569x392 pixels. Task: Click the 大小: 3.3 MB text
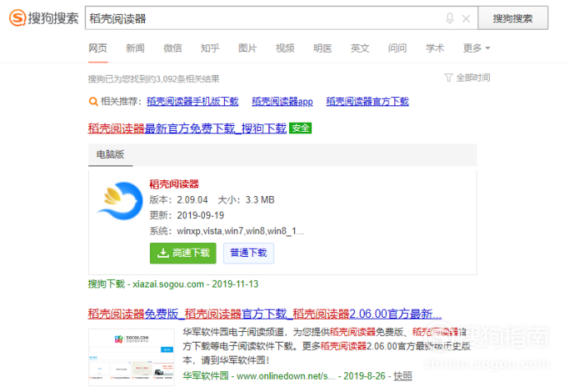coord(246,200)
